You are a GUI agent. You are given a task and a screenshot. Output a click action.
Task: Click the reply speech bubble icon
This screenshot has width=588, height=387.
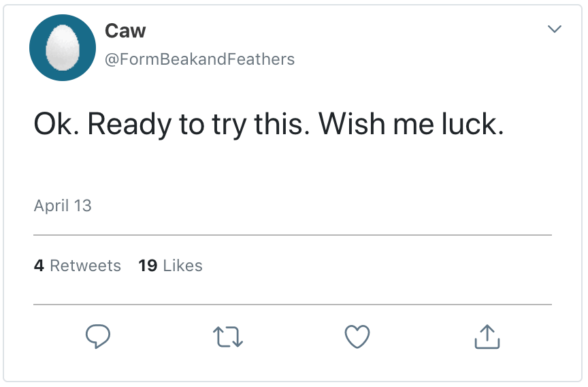[98, 336]
